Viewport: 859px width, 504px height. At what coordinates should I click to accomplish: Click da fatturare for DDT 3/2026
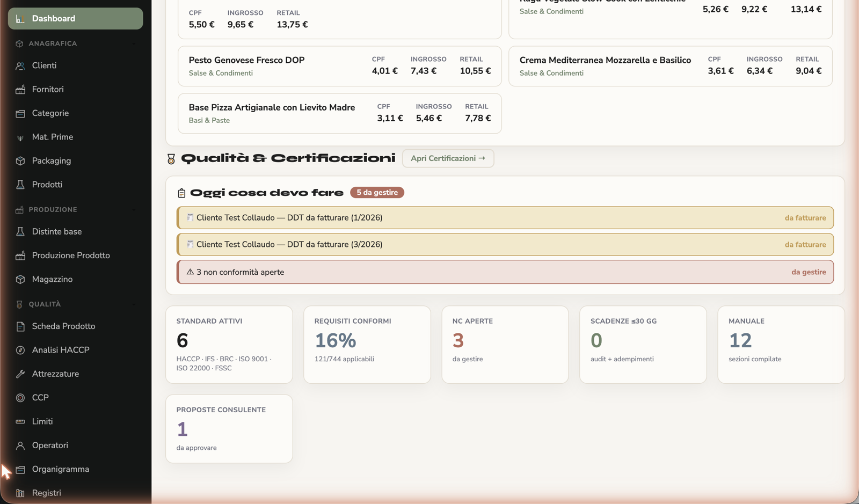(x=805, y=245)
